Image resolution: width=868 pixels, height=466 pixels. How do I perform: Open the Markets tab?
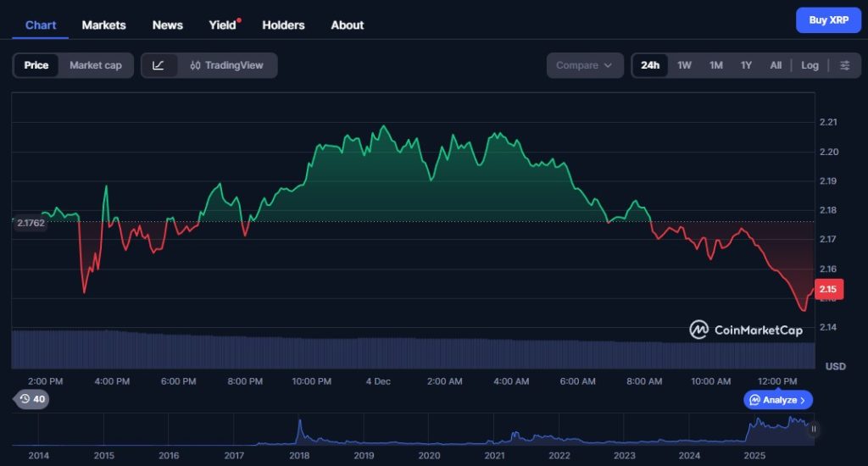pos(103,25)
